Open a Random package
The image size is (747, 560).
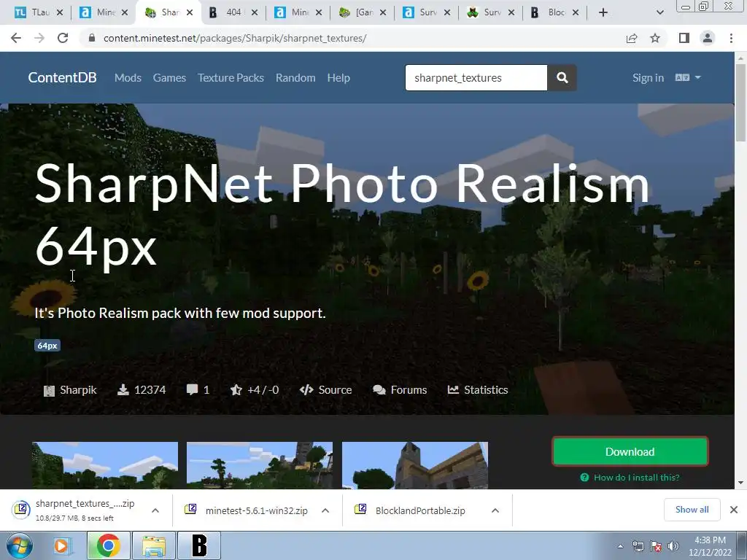[x=295, y=77]
